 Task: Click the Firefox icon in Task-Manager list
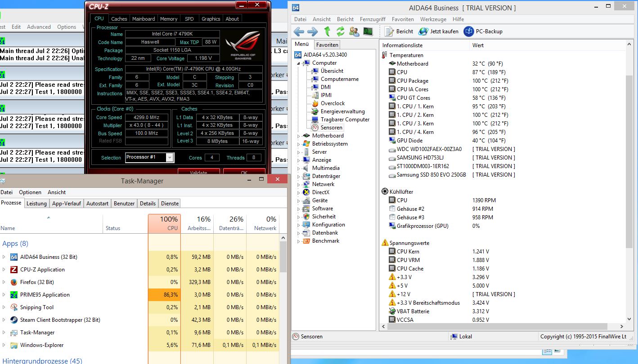click(13, 282)
